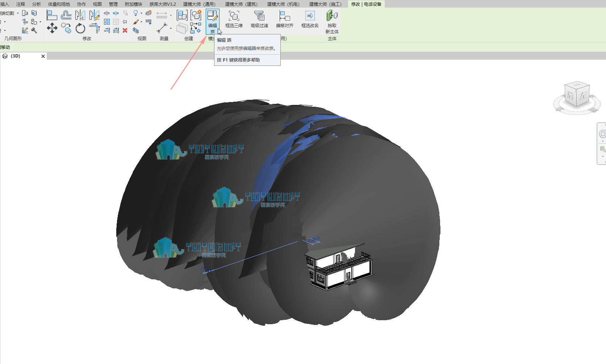The width and height of the screenshot is (606, 364).
Task: Click the Demolish hammer icon
Action: [x=34, y=30]
